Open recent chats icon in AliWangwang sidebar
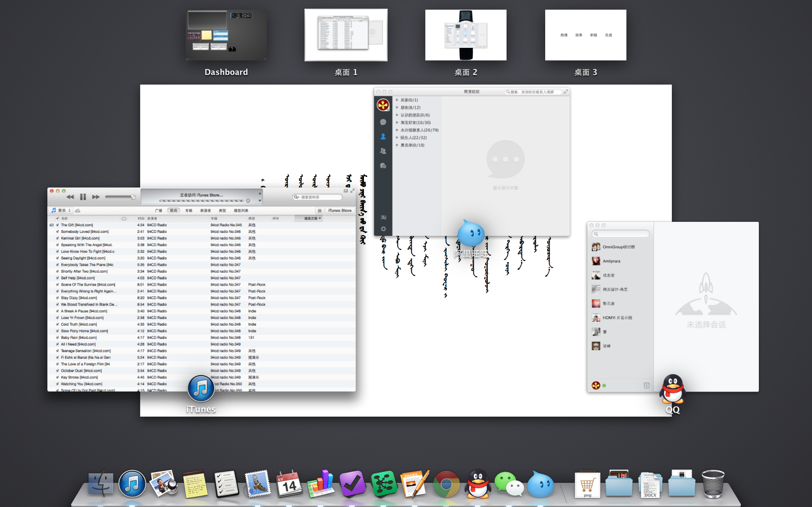 pyautogui.click(x=383, y=166)
